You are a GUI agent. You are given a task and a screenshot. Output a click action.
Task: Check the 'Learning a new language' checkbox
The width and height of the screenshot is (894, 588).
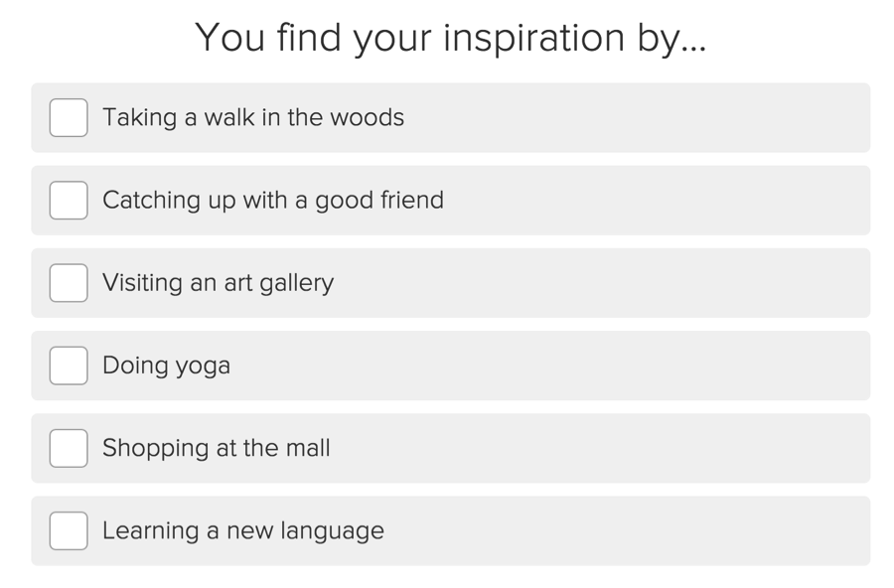click(x=68, y=529)
